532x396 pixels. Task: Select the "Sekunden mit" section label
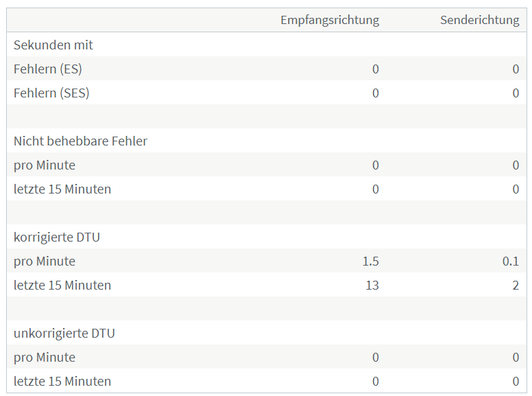coord(53,45)
